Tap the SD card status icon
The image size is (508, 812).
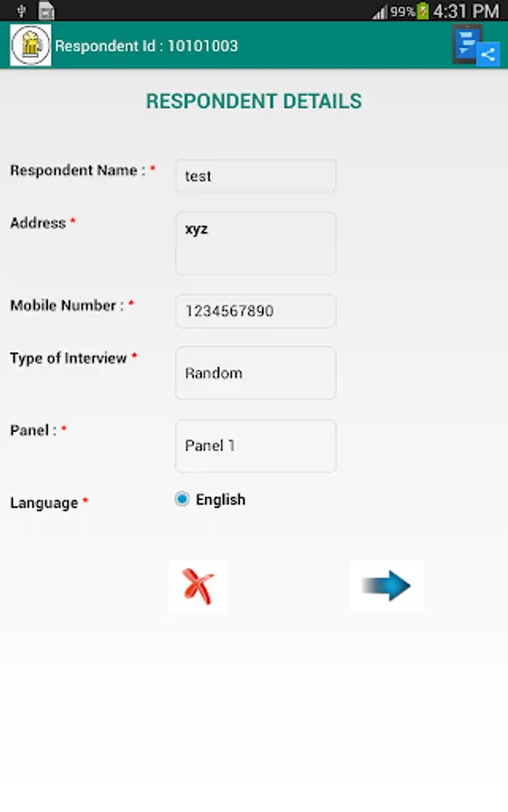coord(46,11)
